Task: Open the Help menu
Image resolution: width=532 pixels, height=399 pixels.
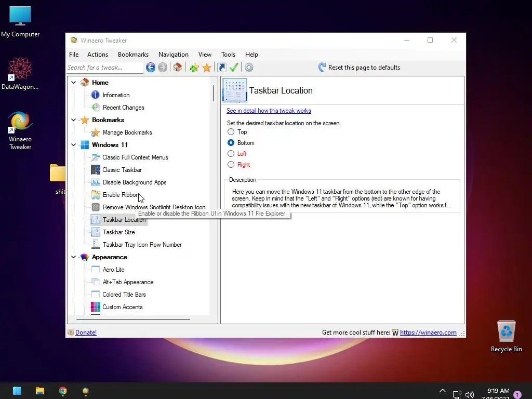Action: (x=252, y=54)
